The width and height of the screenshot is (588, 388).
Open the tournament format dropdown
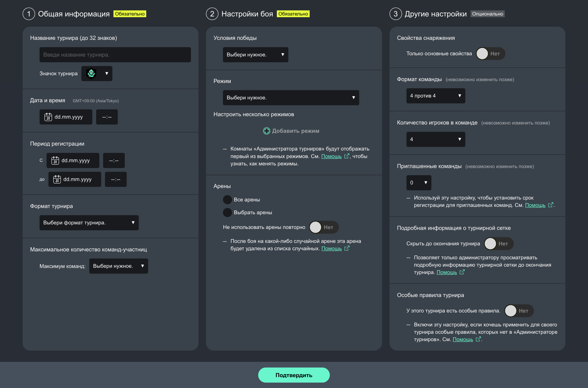[89, 223]
